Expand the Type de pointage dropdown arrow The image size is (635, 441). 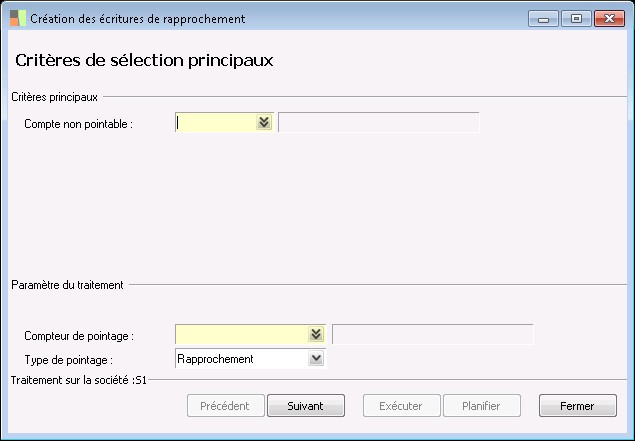tap(316, 358)
